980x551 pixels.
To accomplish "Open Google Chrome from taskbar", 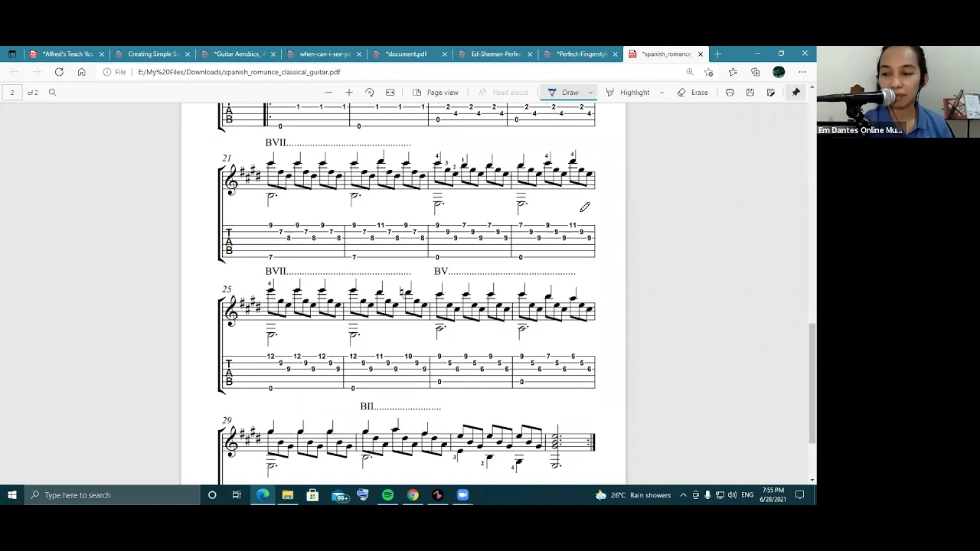I will pyautogui.click(x=413, y=495).
